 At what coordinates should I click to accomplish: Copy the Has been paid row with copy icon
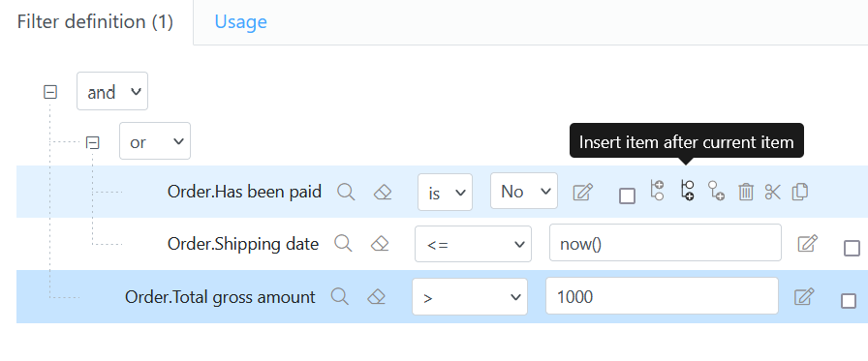click(800, 192)
